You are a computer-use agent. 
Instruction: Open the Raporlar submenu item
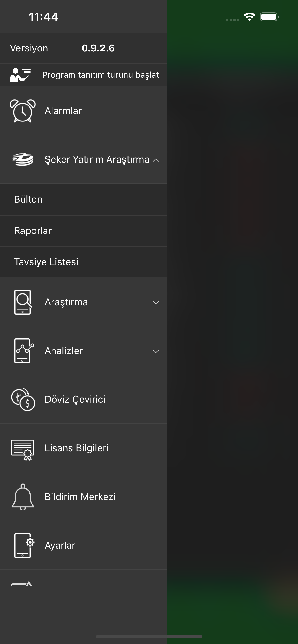[x=84, y=231]
